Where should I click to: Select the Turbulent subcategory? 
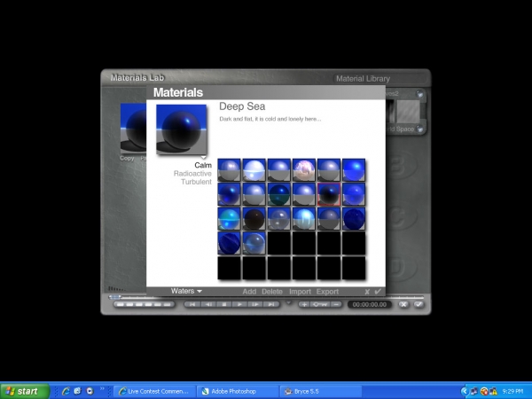(196, 182)
